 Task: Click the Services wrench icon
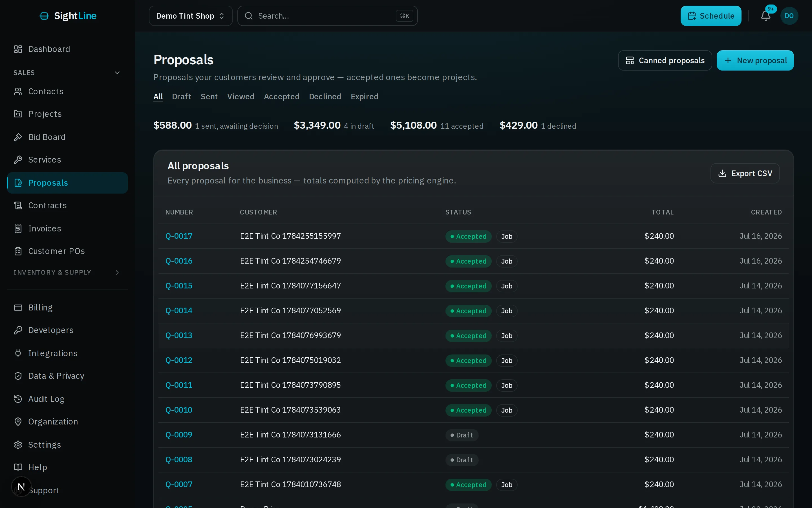pyautogui.click(x=18, y=159)
